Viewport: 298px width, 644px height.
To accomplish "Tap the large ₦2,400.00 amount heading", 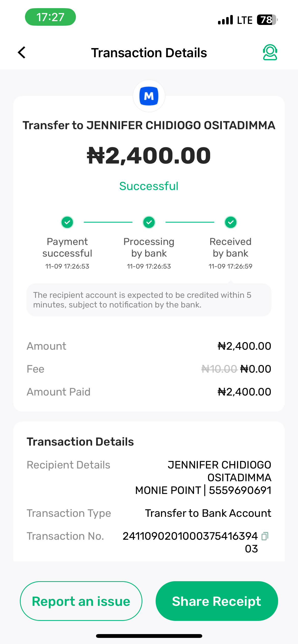I will click(x=149, y=155).
